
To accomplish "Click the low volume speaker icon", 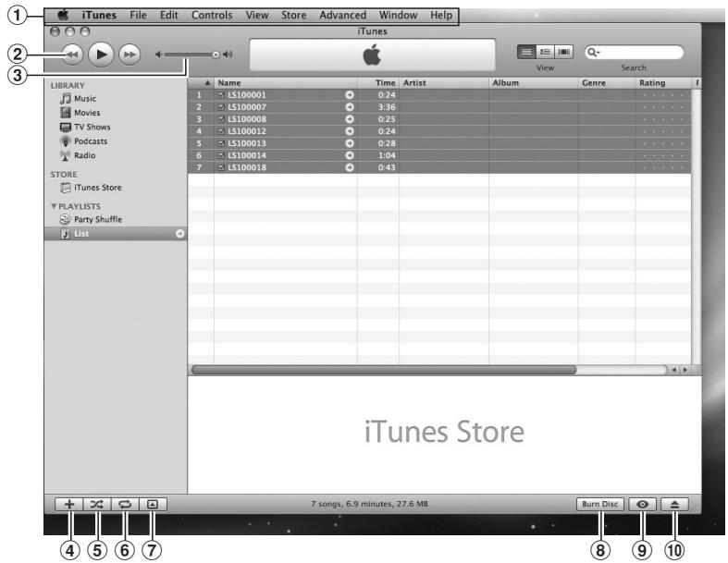I will [159, 55].
